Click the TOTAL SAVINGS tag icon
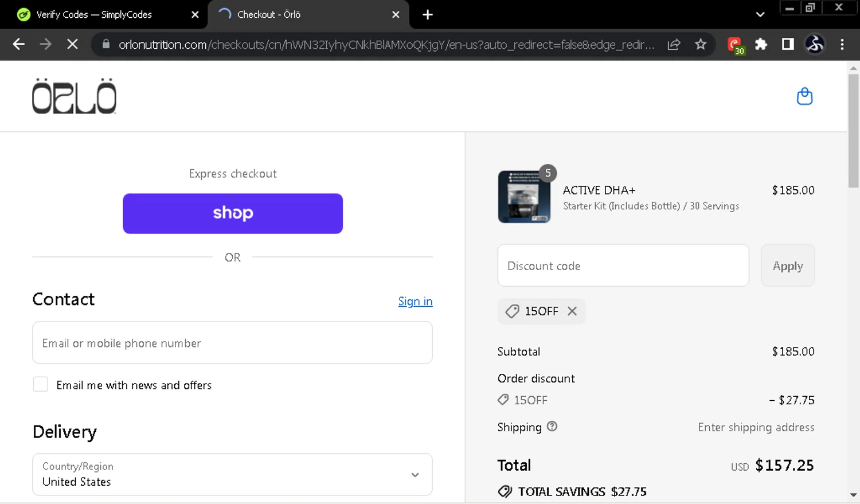This screenshot has width=860, height=504. (505, 491)
